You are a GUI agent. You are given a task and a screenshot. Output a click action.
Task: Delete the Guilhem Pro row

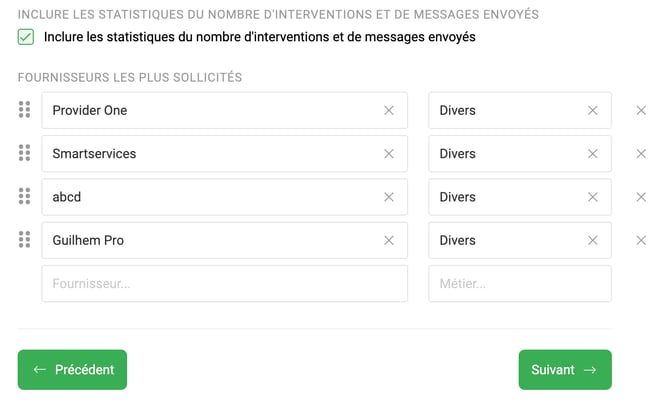641,240
